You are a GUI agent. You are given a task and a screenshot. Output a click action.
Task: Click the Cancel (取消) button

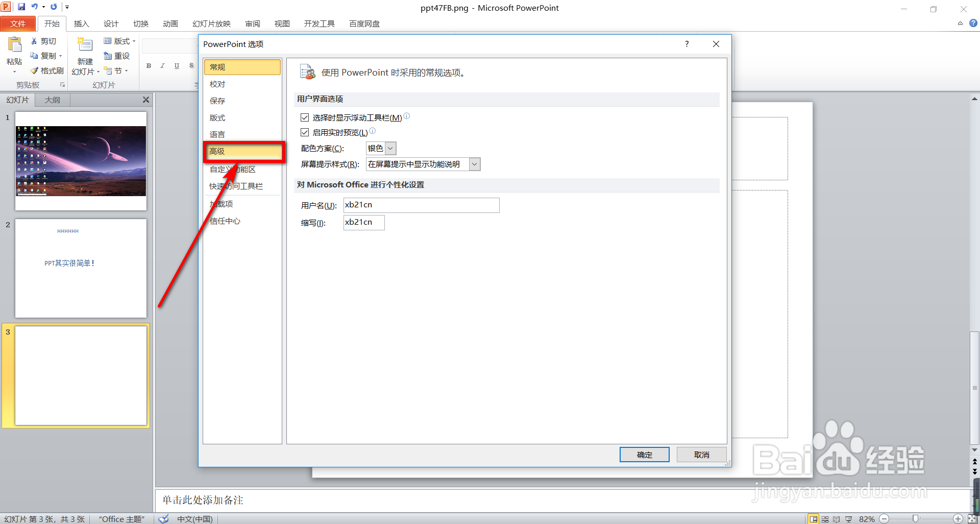[x=702, y=455]
